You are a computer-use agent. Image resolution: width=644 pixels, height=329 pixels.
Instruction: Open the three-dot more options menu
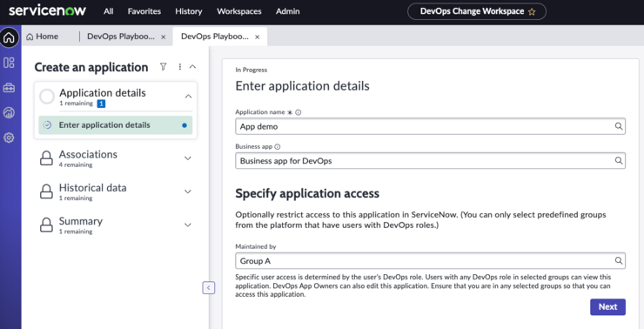[x=180, y=67]
